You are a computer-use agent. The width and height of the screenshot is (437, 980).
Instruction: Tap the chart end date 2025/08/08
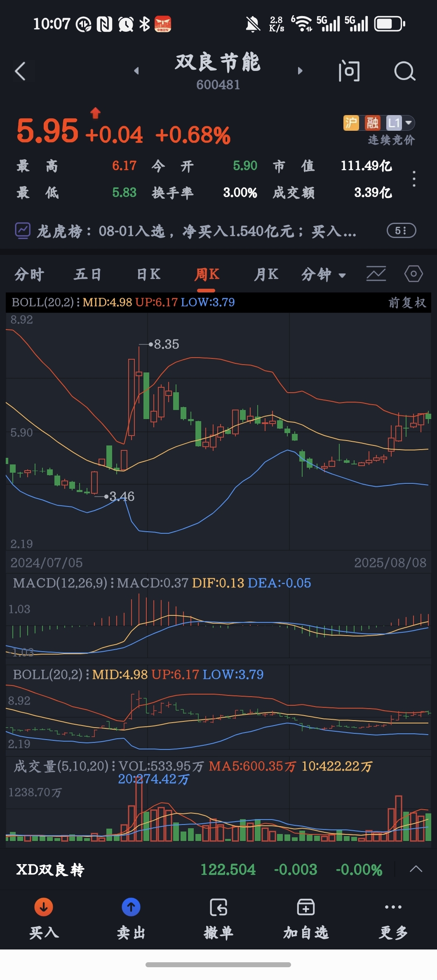coord(390,563)
